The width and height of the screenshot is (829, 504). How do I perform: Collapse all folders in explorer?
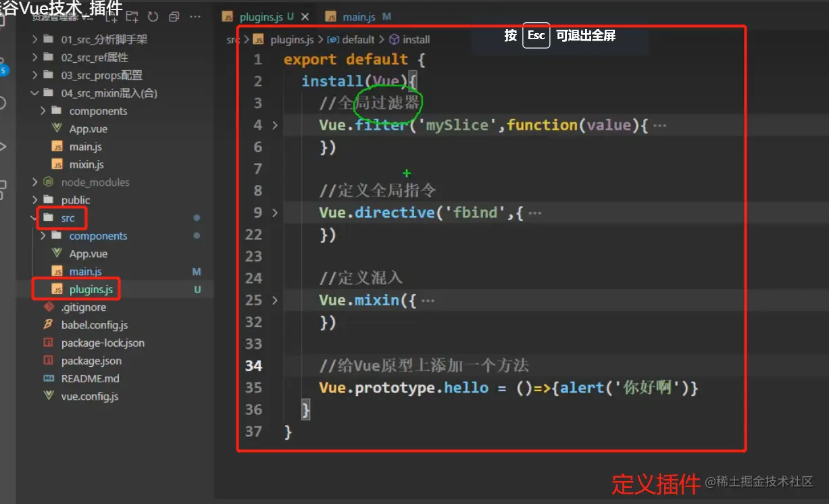point(174,16)
